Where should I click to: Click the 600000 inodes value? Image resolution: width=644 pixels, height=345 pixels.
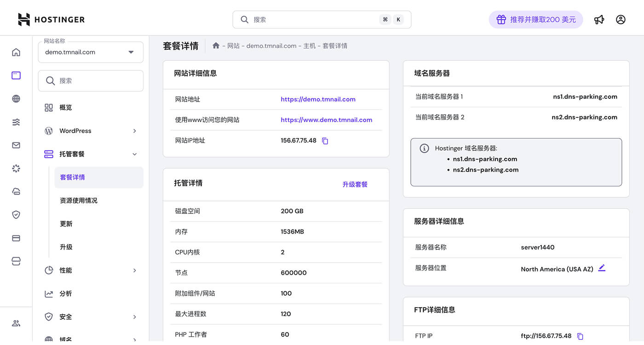(x=293, y=273)
